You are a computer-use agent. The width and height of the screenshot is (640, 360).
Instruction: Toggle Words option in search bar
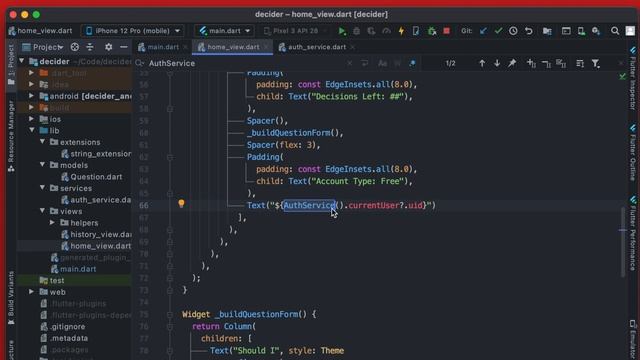[398, 63]
